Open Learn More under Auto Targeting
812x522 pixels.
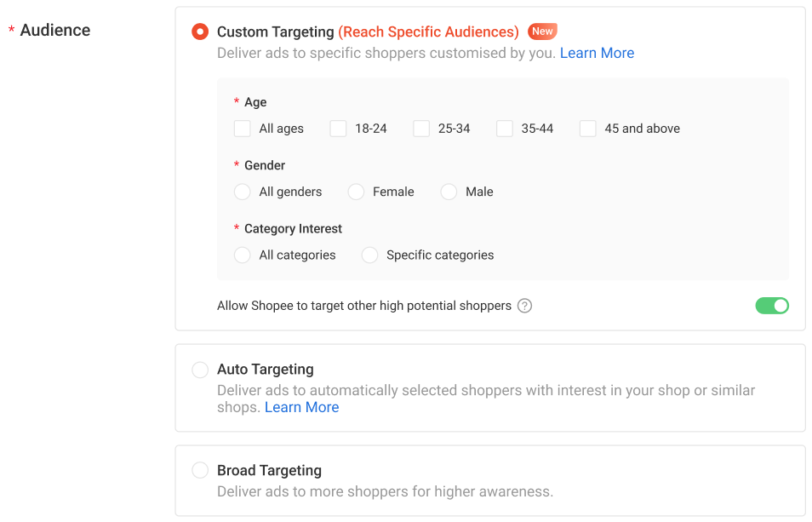tap(302, 408)
